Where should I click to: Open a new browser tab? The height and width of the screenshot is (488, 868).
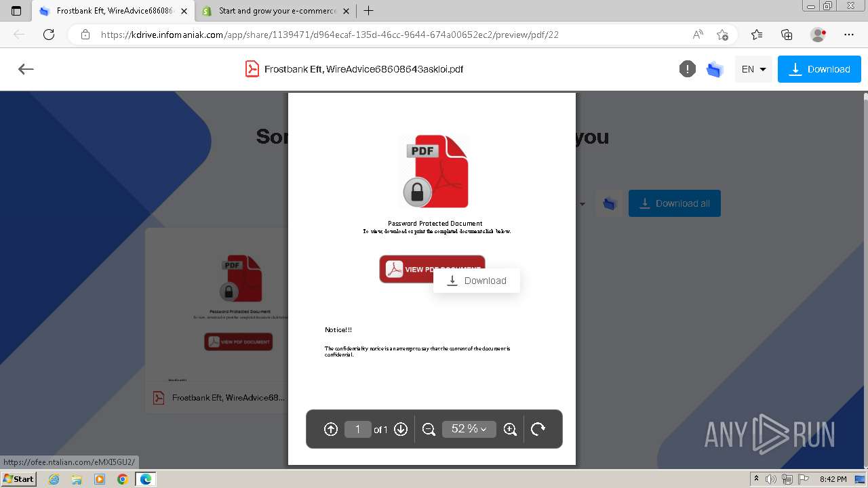point(369,11)
